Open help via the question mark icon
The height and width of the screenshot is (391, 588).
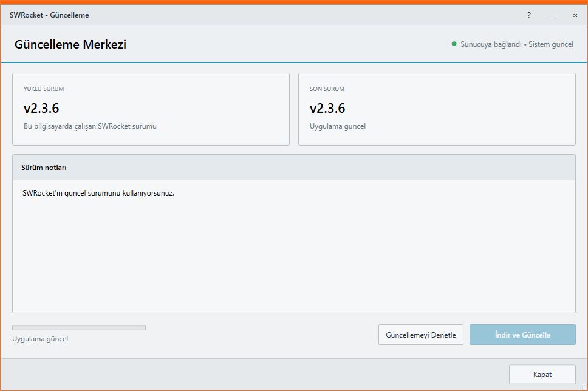coord(528,15)
